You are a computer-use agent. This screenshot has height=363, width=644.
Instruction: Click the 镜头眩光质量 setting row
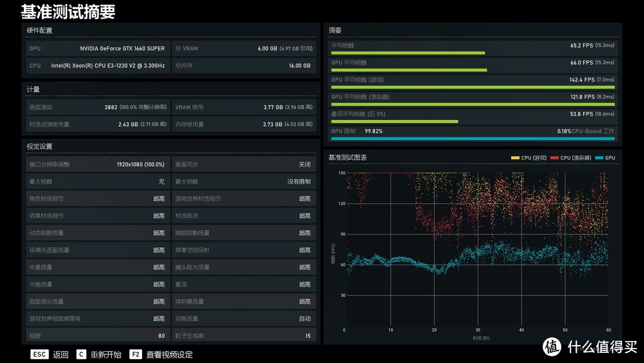pyautogui.click(x=244, y=267)
